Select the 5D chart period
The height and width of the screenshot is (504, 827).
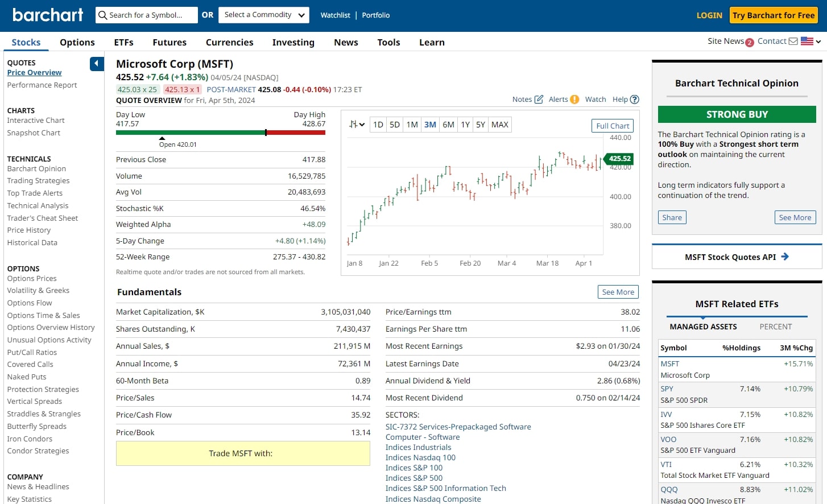click(x=395, y=125)
